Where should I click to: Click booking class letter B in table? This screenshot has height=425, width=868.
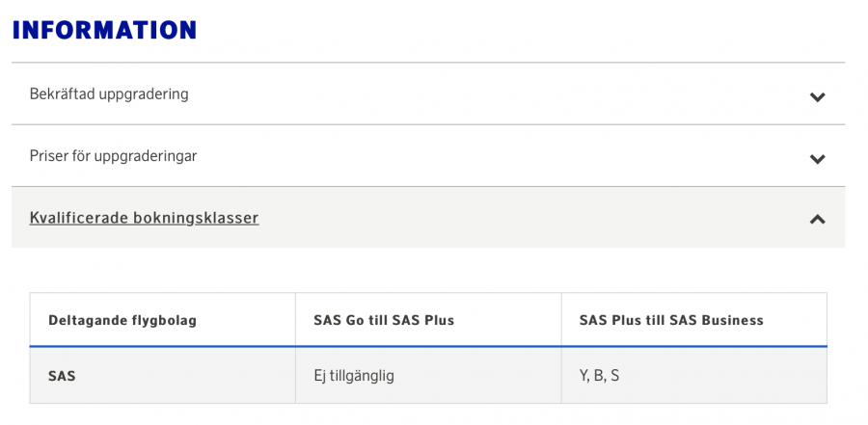(599, 376)
